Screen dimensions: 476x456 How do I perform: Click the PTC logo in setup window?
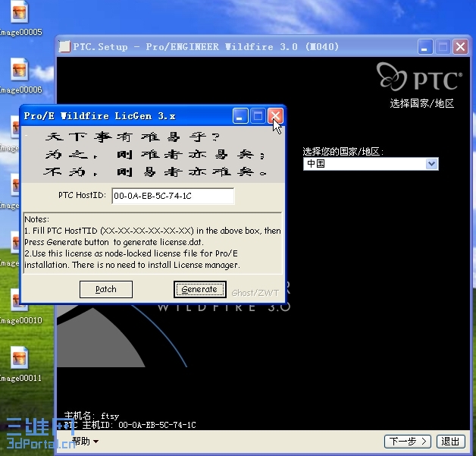[x=419, y=77]
